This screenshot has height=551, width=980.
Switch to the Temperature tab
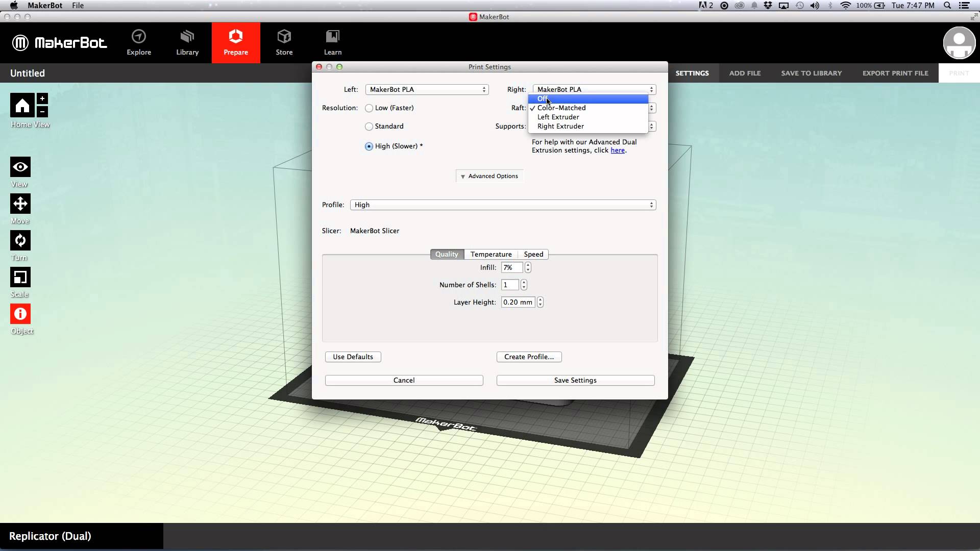pyautogui.click(x=491, y=255)
